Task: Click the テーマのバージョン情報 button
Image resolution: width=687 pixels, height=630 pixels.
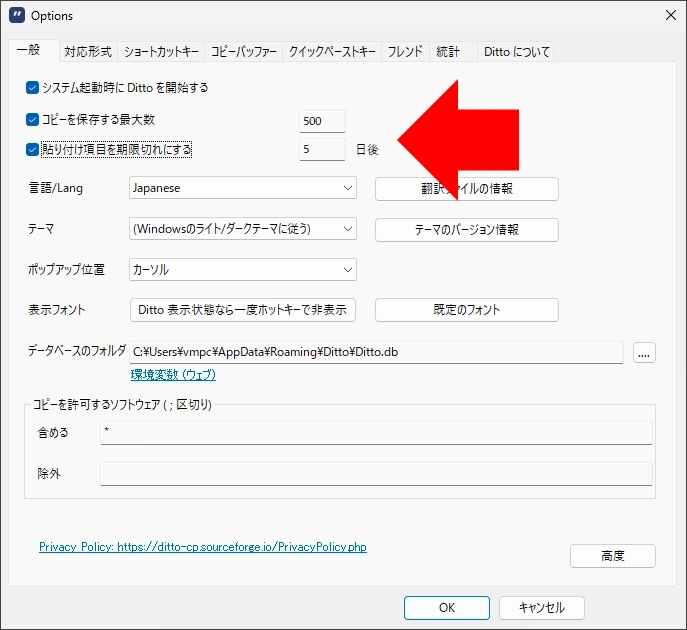Action: [466, 229]
